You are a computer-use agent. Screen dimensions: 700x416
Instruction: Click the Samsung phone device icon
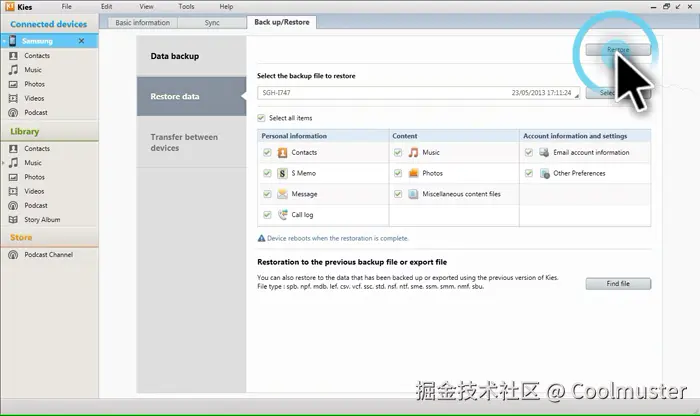[x=12, y=41]
